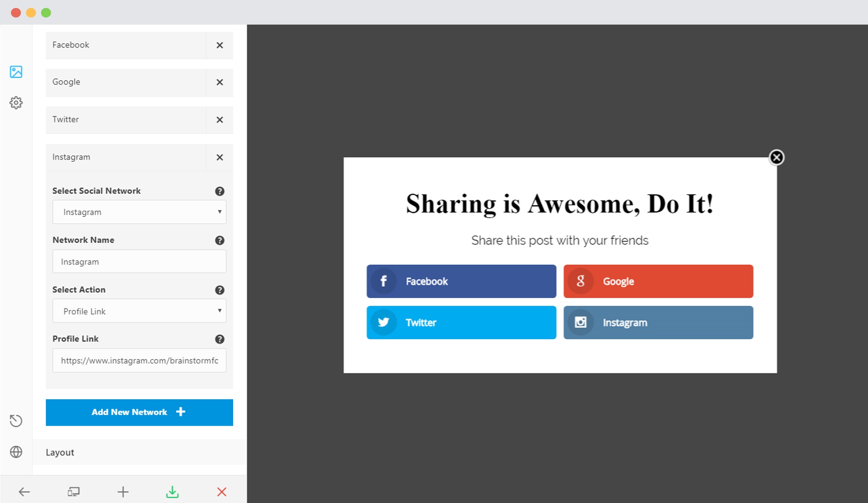
Task: Collapse the Instagram network item
Action: click(x=126, y=157)
